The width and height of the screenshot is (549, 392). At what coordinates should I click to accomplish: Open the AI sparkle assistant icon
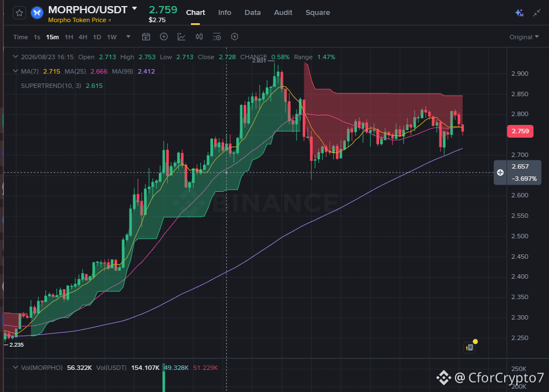pyautogui.click(x=519, y=13)
